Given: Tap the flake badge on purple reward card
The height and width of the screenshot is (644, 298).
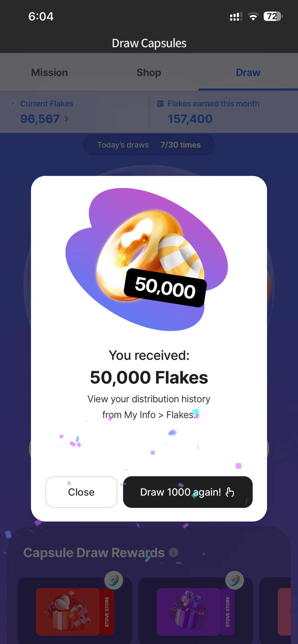Looking at the screenshot, I should coord(235,580).
